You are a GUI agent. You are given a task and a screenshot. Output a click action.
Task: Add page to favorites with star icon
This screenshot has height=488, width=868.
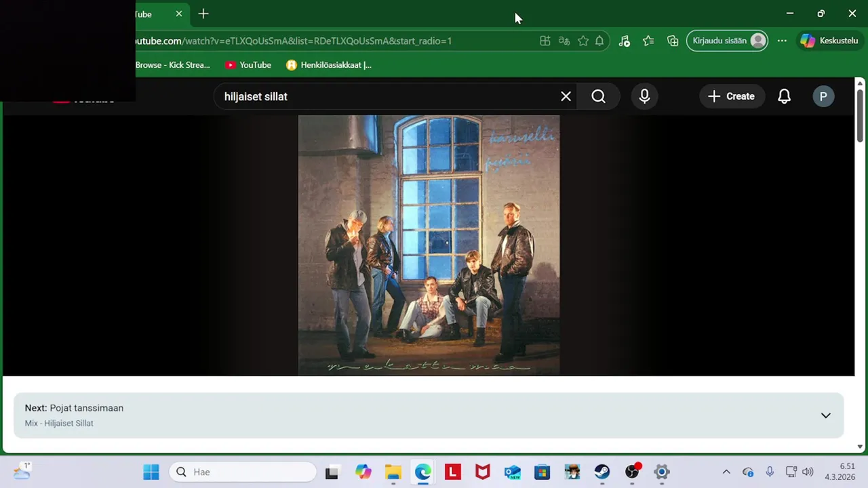(x=583, y=41)
